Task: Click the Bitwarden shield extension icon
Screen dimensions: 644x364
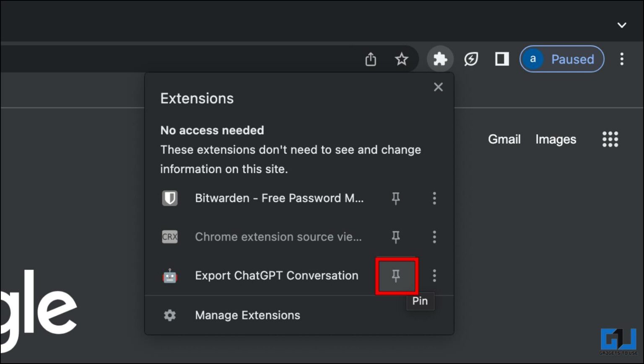Action: pyautogui.click(x=169, y=198)
